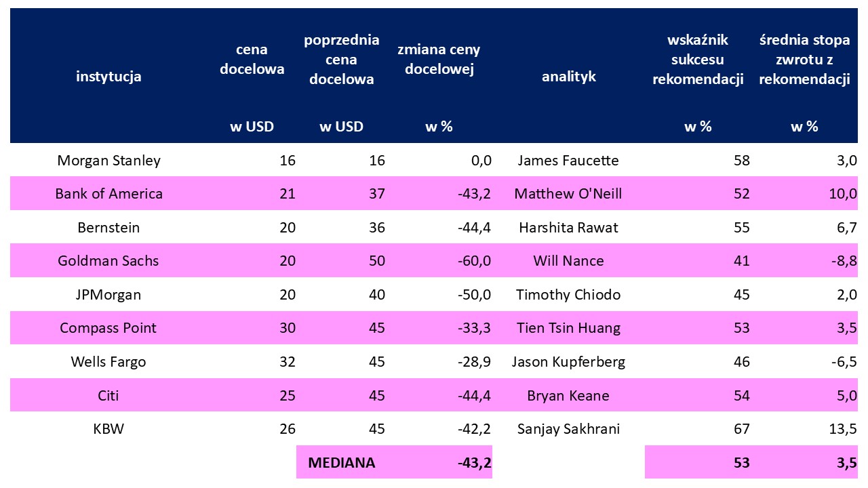Select analyst James Faucette cell
This screenshot has height=488, width=868.
(568, 161)
